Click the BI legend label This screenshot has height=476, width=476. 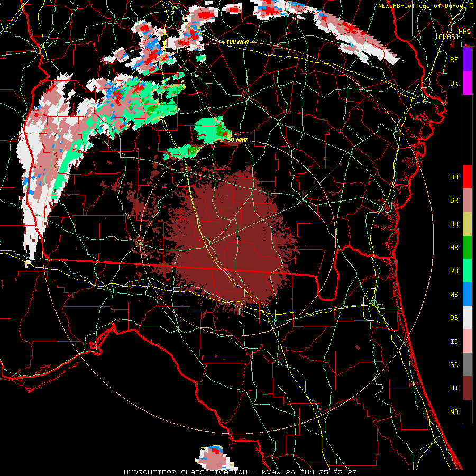[x=454, y=388]
